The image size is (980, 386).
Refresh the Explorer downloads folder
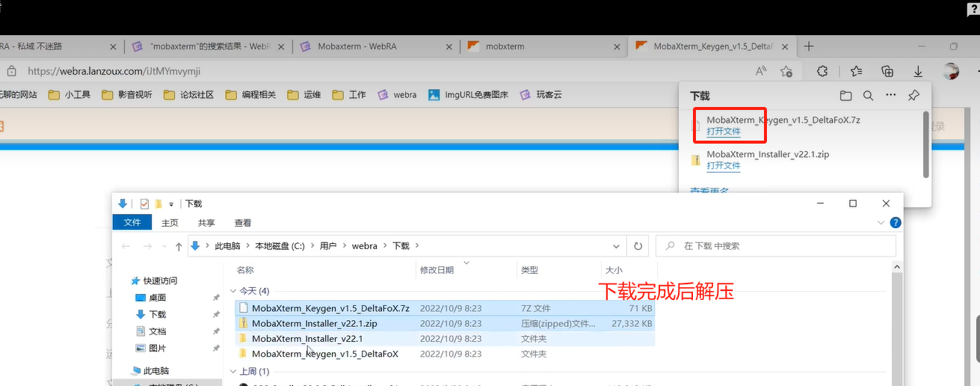point(638,245)
